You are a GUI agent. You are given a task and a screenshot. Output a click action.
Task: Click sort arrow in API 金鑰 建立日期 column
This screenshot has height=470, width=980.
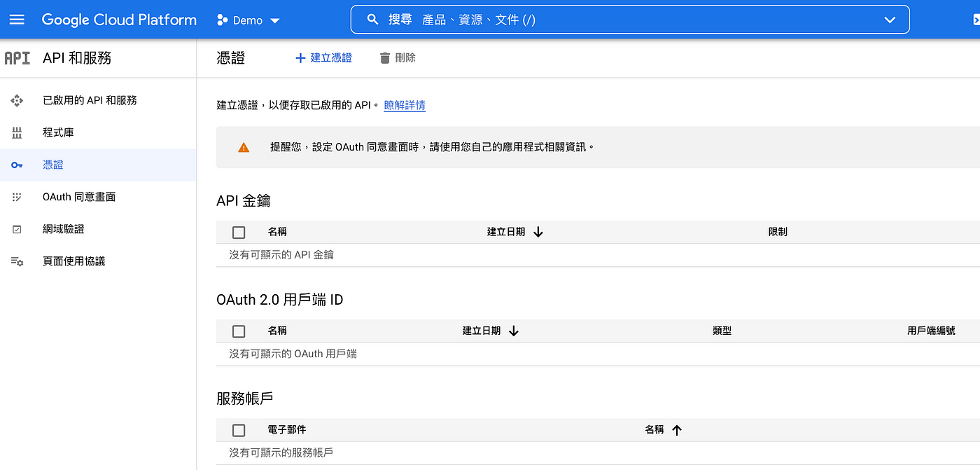tap(538, 233)
